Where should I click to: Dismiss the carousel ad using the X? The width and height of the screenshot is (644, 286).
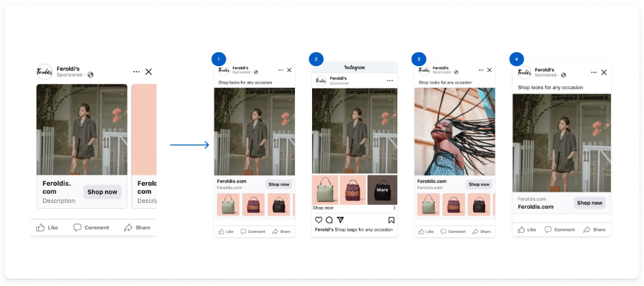(x=148, y=72)
